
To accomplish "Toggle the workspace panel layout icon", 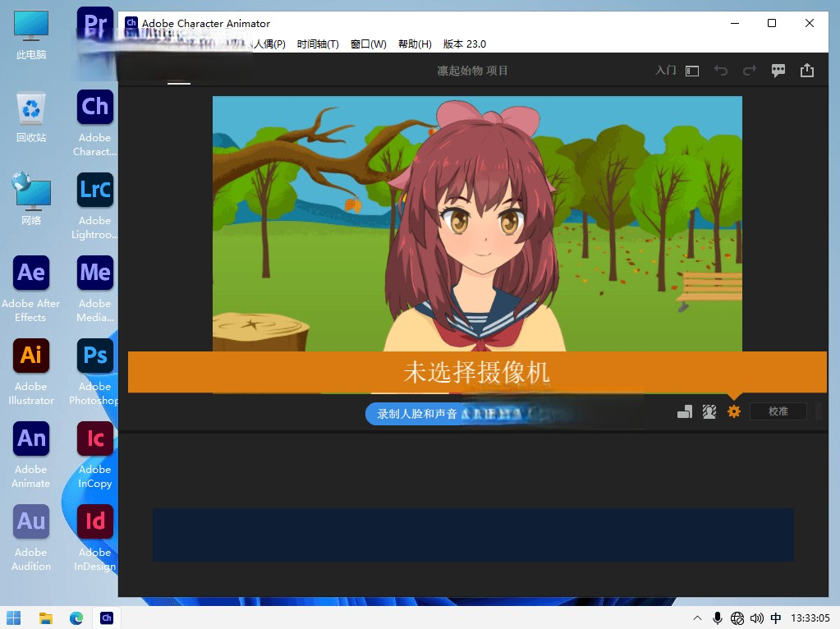I will pyautogui.click(x=692, y=71).
